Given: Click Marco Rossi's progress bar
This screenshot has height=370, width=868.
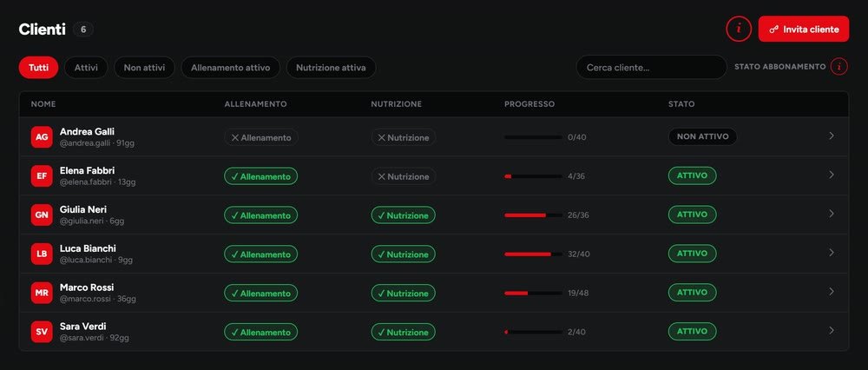Looking at the screenshot, I should coord(534,293).
